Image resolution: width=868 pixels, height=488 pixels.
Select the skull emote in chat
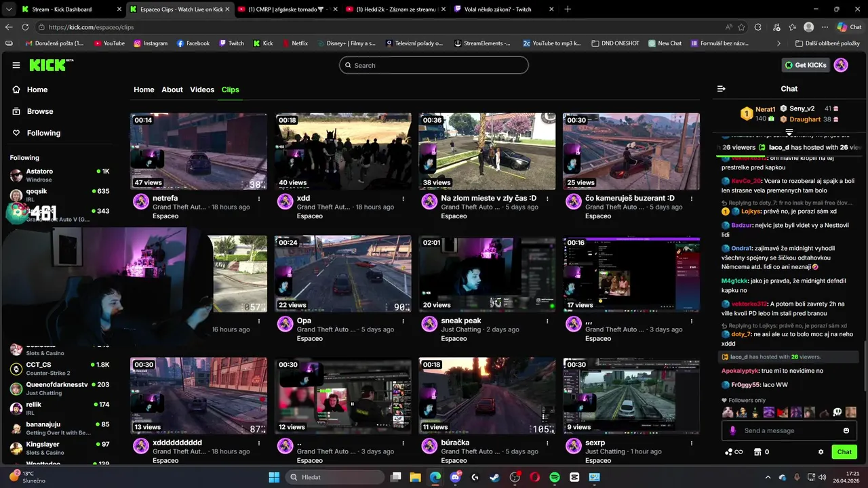point(837,412)
